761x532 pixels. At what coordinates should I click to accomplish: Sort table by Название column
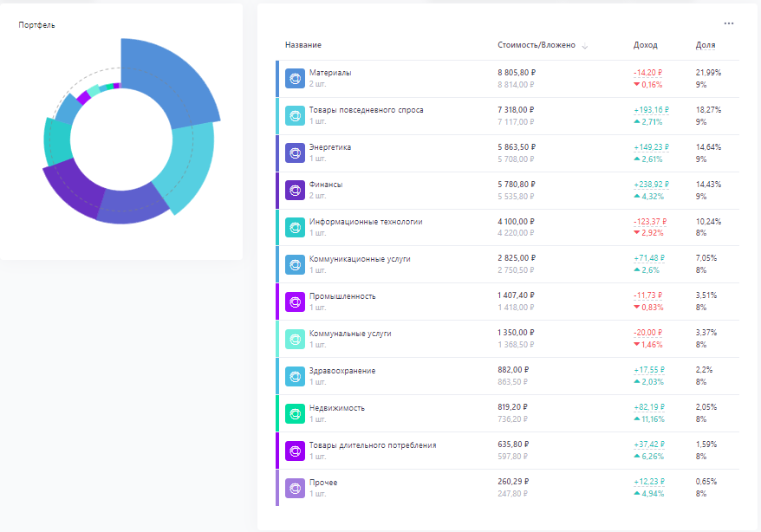pyautogui.click(x=302, y=45)
